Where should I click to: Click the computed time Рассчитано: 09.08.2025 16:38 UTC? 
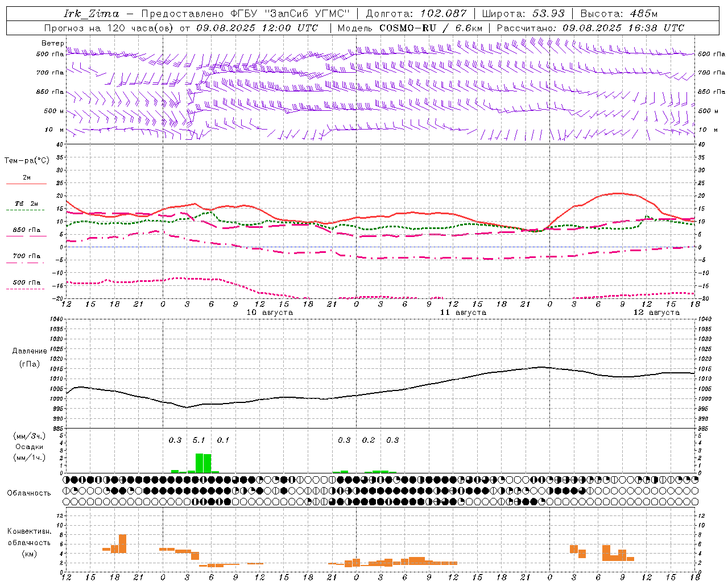(590, 28)
